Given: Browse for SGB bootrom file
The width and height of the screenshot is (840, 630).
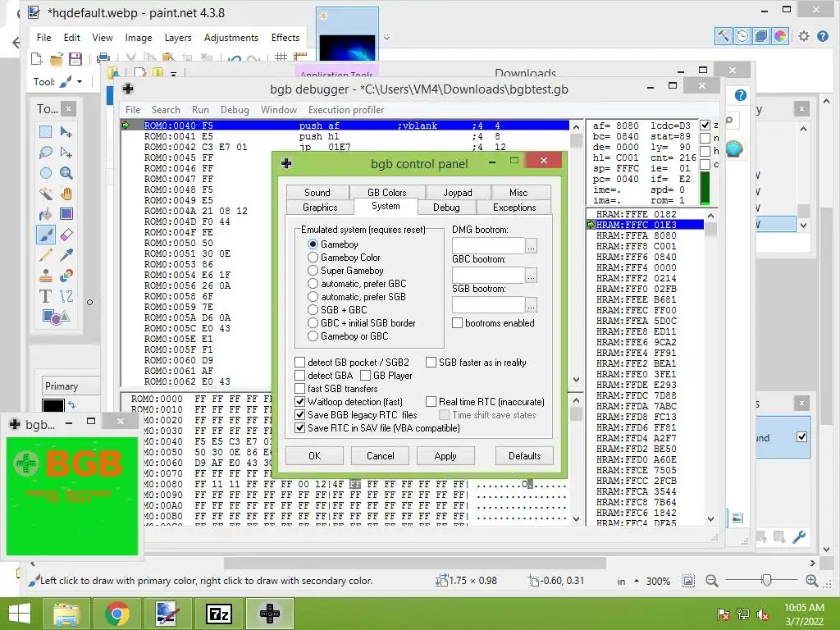Looking at the screenshot, I should click(531, 305).
